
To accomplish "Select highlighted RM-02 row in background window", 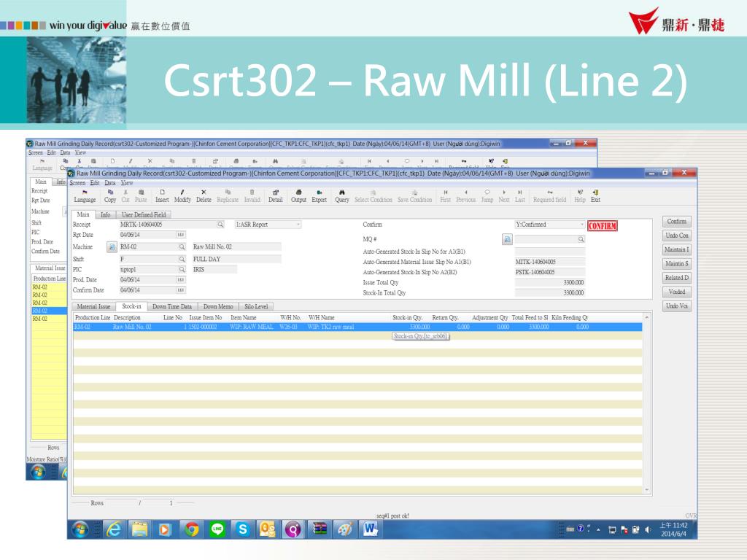I will pos(49,311).
